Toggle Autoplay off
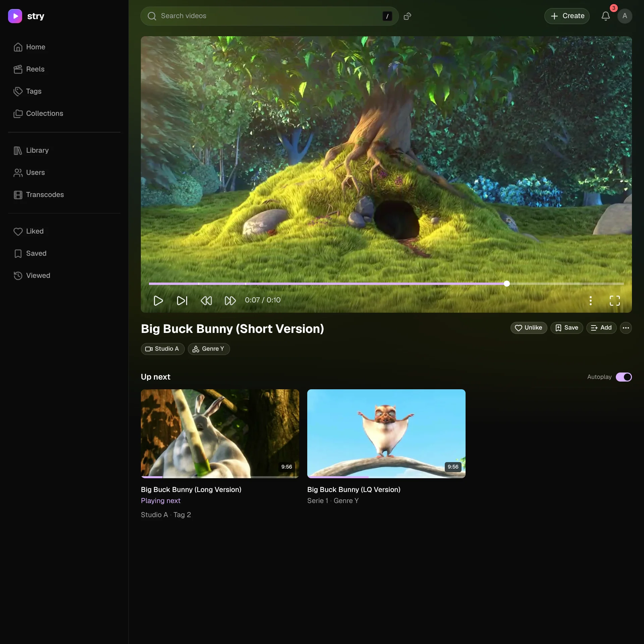 pos(624,377)
